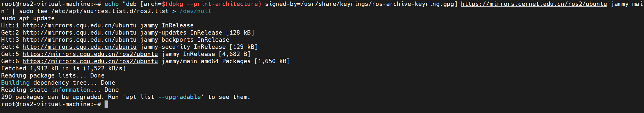Image resolution: width=644 pixels, height=113 pixels.
Task: Click the 'Fetched 1,912 kB' summary line
Action: [64, 69]
